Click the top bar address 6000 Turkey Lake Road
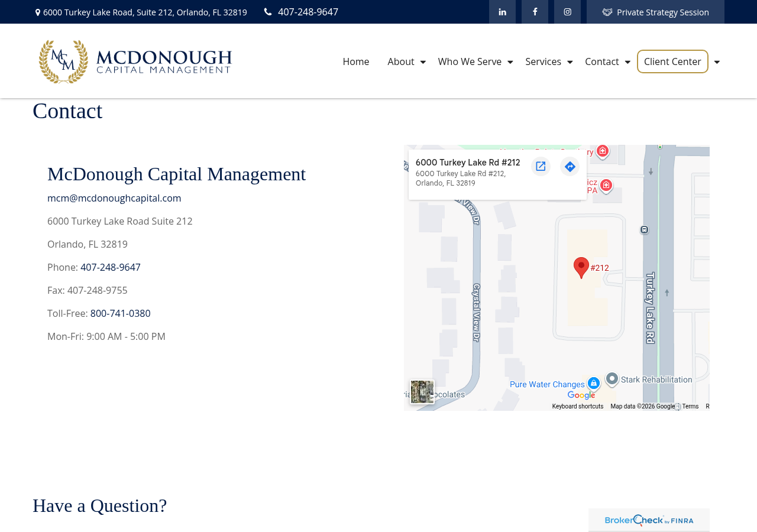 click(145, 12)
